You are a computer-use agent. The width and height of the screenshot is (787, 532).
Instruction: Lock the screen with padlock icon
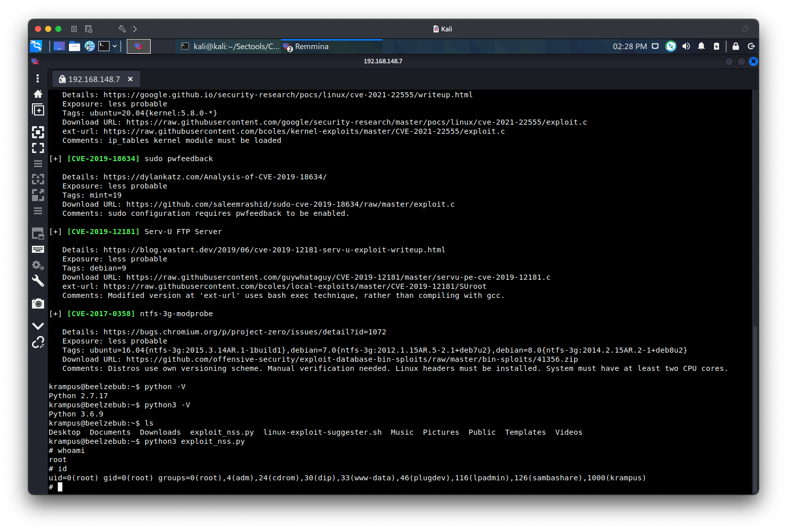[736, 46]
